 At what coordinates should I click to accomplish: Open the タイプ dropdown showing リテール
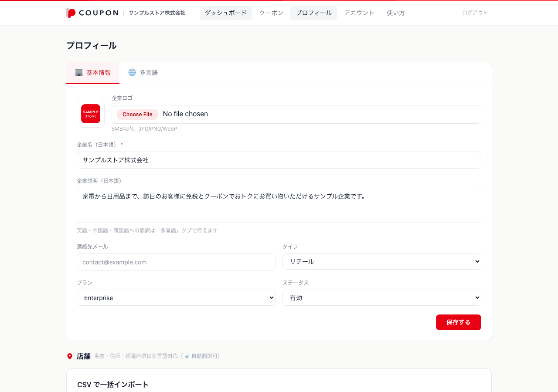pyautogui.click(x=382, y=262)
